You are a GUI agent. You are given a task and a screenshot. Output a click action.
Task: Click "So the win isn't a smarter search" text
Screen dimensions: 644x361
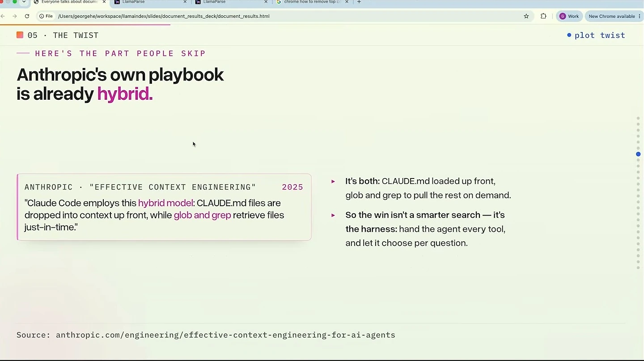413,215
